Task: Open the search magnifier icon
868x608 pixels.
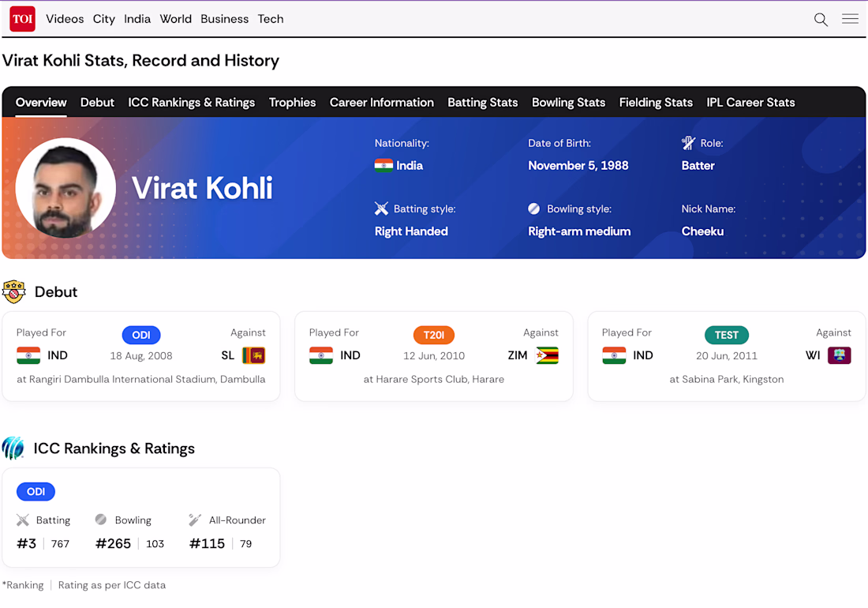Action: click(821, 20)
